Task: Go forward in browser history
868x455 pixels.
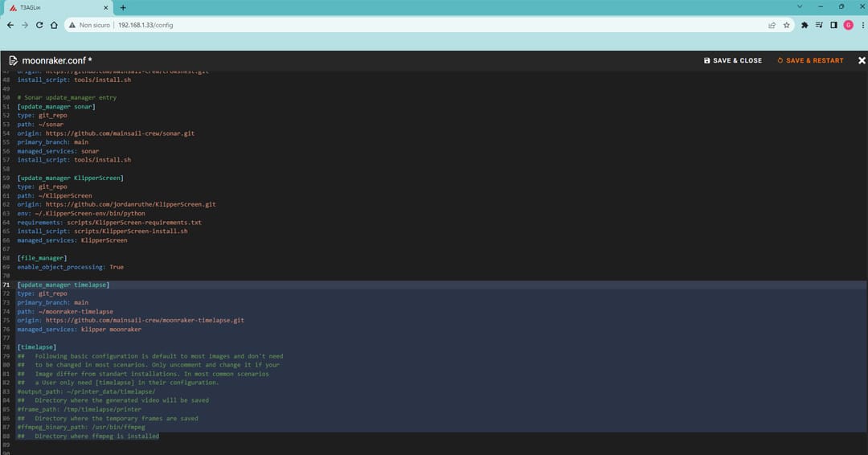Action: [x=25, y=25]
